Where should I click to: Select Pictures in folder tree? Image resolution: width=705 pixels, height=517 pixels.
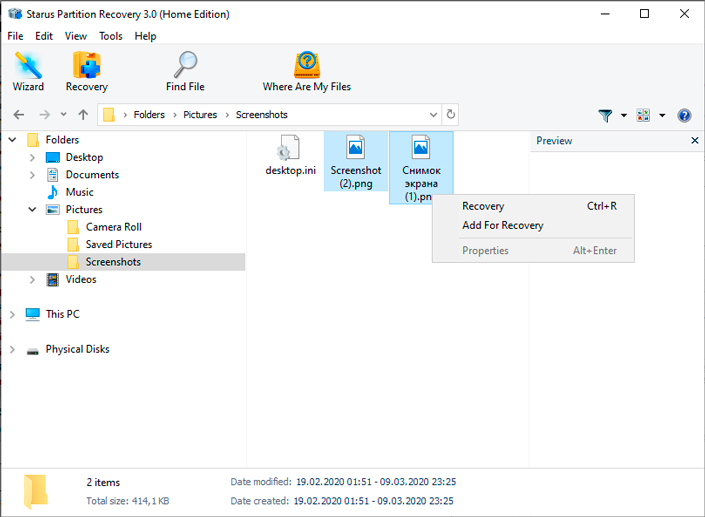pos(84,209)
